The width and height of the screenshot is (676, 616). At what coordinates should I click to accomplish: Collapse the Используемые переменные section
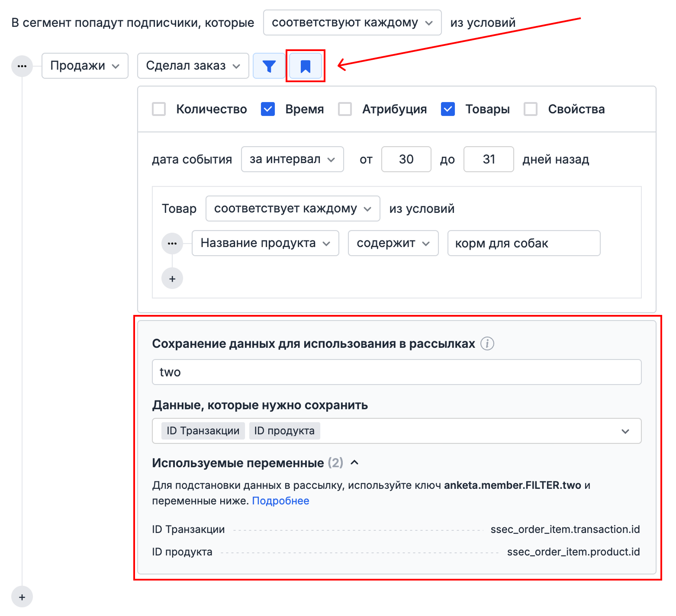click(x=354, y=462)
